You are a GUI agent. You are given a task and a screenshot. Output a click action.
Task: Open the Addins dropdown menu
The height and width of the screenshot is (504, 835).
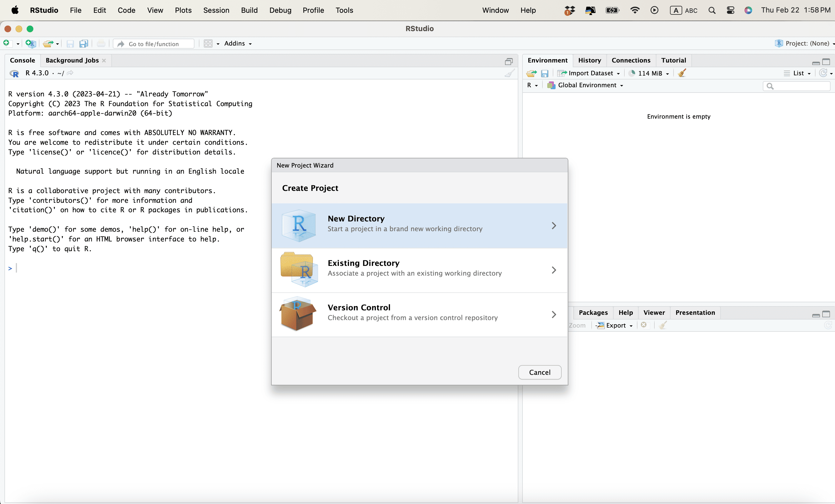pyautogui.click(x=237, y=43)
